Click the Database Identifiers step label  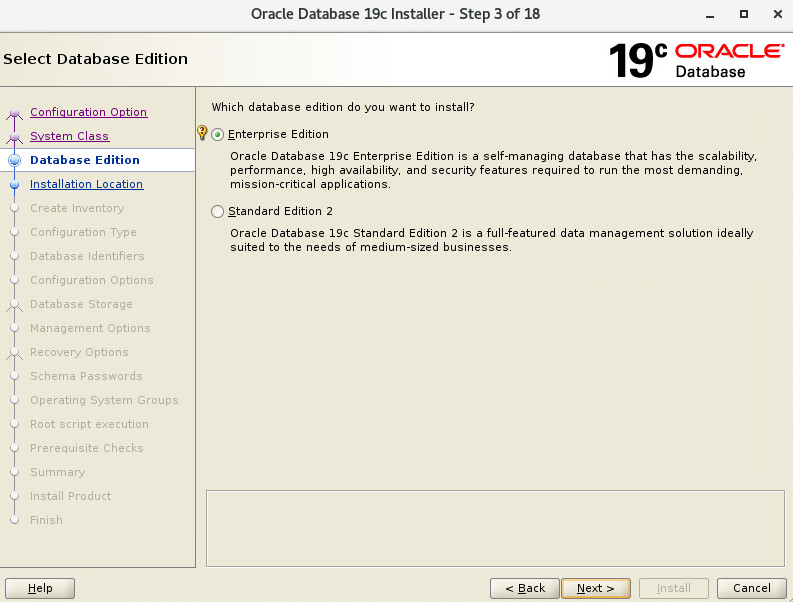[x=87, y=256]
